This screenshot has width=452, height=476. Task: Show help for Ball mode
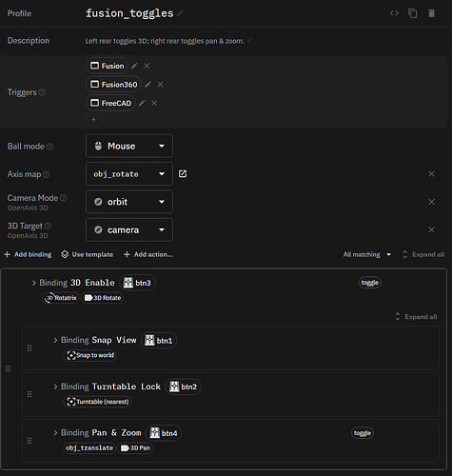(x=49, y=147)
